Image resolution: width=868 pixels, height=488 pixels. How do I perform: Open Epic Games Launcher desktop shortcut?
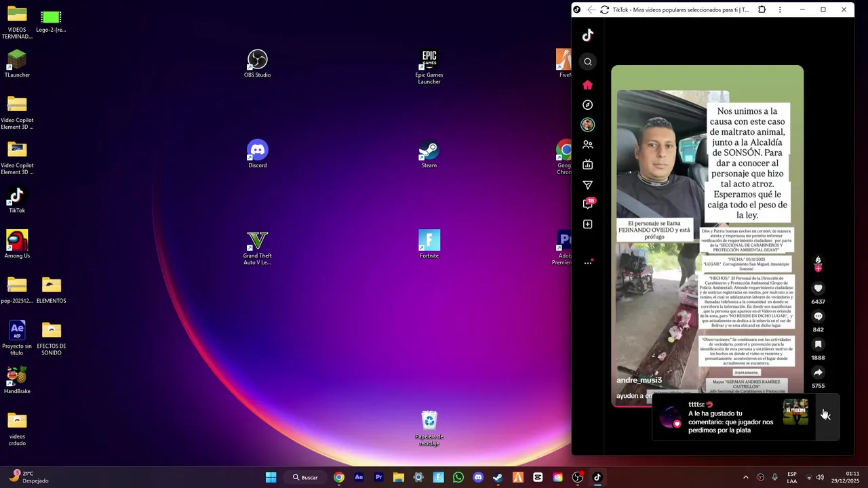pyautogui.click(x=429, y=67)
